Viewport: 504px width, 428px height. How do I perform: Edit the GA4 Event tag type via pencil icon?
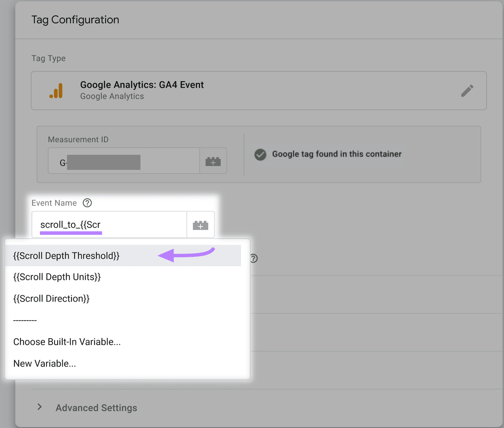(x=467, y=90)
